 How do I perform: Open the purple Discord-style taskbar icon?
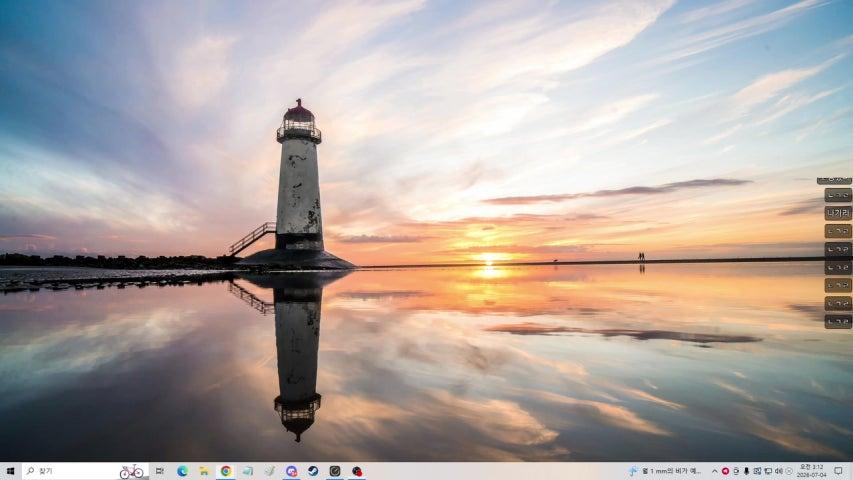click(x=292, y=471)
